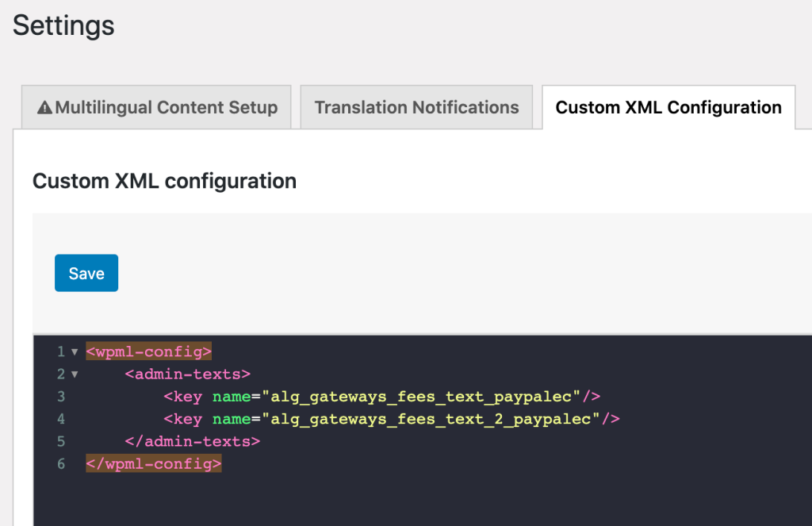The image size is (812, 526).
Task: Place cursor in opening admin-texts tag
Action: [x=187, y=374]
